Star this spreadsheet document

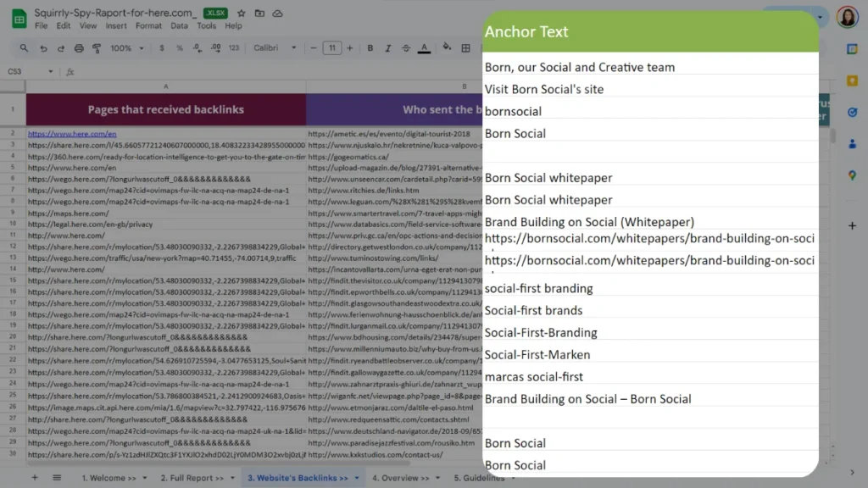pyautogui.click(x=242, y=14)
